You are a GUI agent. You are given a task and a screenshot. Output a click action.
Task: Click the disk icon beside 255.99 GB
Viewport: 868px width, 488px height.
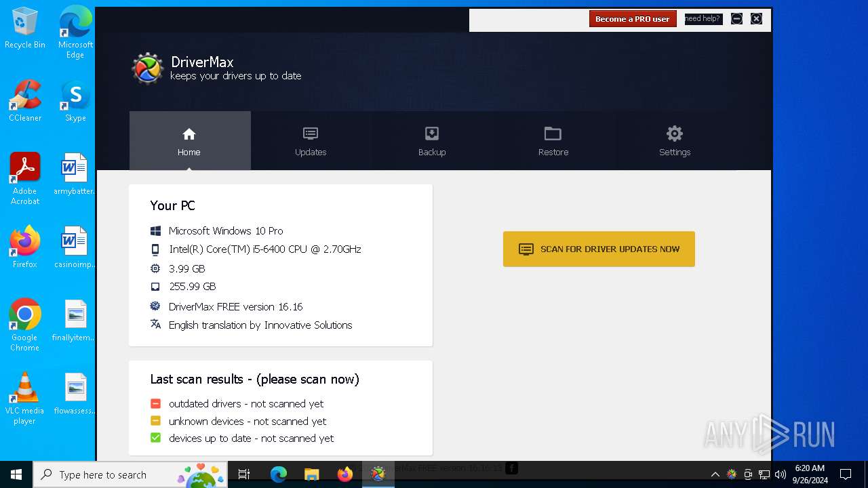155,287
